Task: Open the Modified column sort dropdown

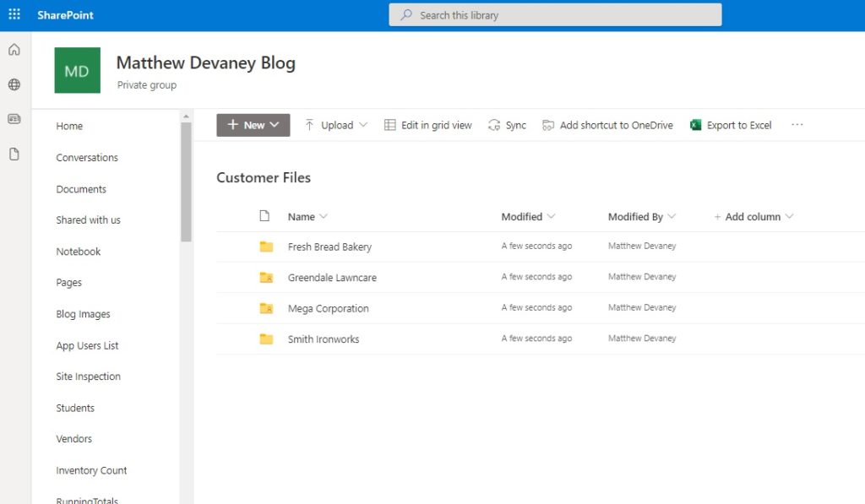Action: click(553, 216)
